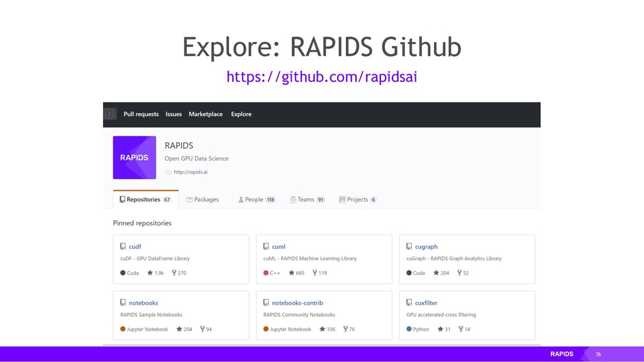
Task: Click the repo icon beside cugraph
Action: [409, 246]
